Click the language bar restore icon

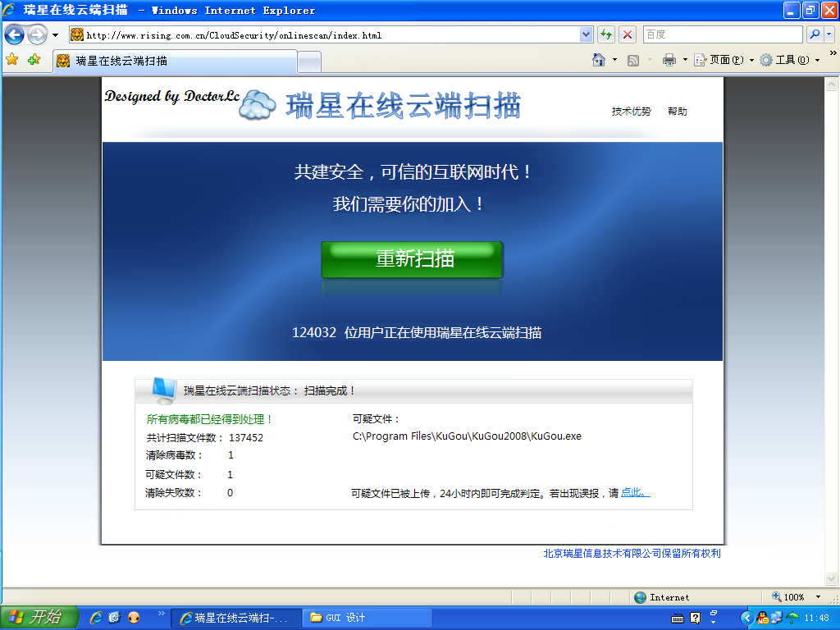point(714,612)
